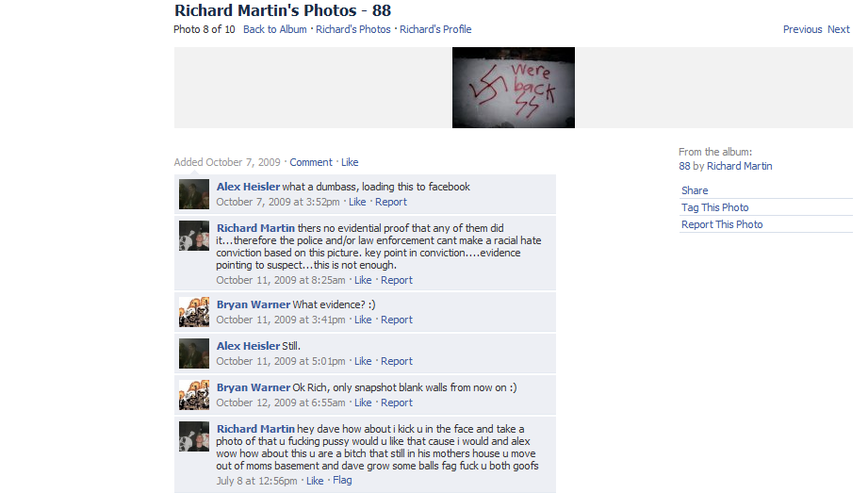The height and width of the screenshot is (493, 868).
Task: Open Alex Heisler's avatar on first comment
Action: 194,194
